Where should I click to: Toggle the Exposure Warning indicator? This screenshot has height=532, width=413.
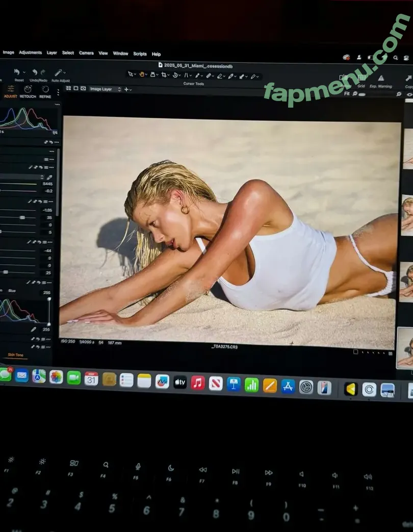coord(380,79)
